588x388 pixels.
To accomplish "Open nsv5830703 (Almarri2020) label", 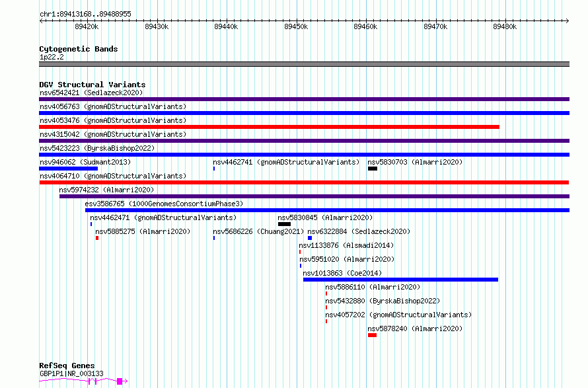I will point(415,162).
